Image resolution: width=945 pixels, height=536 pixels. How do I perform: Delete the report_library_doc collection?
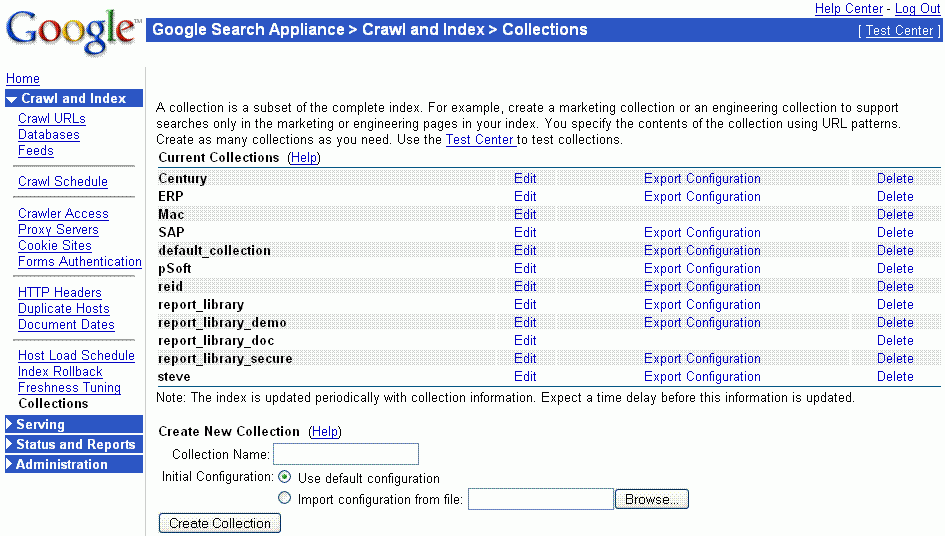[x=895, y=341]
